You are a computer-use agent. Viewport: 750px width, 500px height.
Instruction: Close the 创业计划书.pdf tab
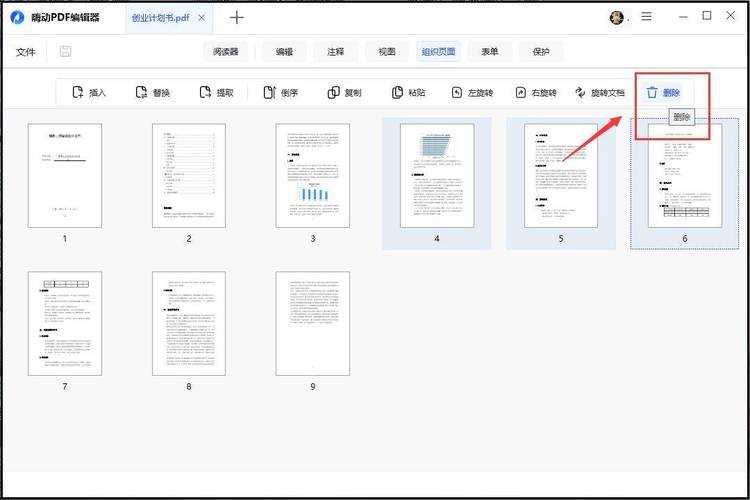[x=202, y=18]
